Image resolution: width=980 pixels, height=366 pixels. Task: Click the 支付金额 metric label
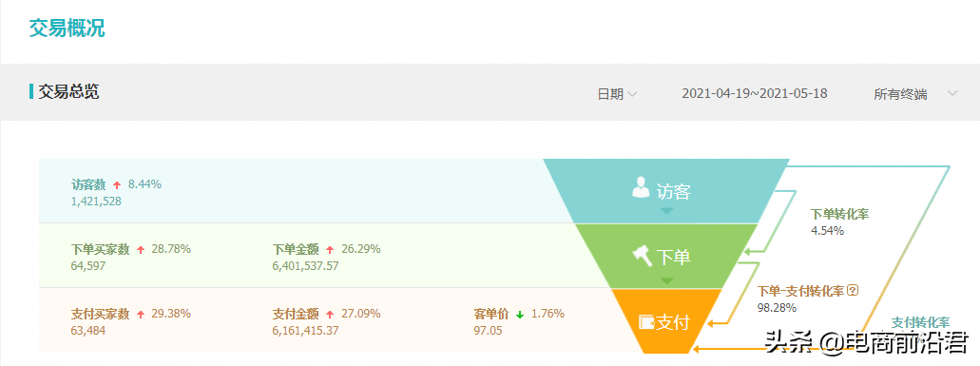coord(296,314)
